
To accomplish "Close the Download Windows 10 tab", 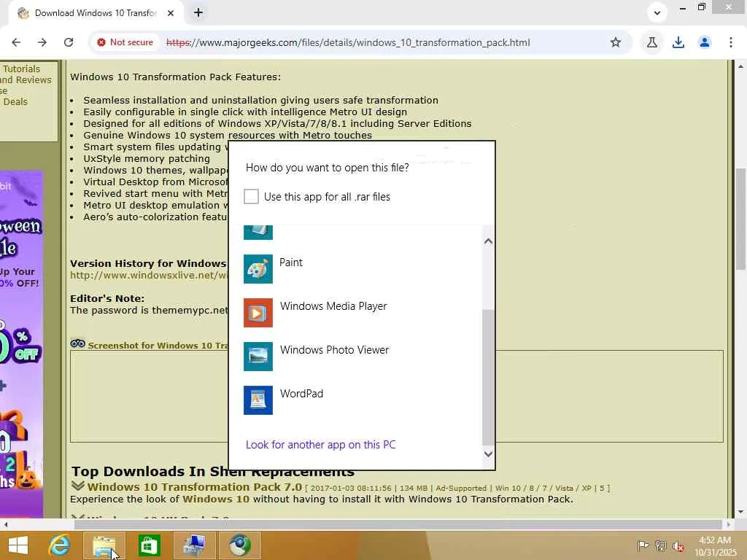I will point(171,13).
